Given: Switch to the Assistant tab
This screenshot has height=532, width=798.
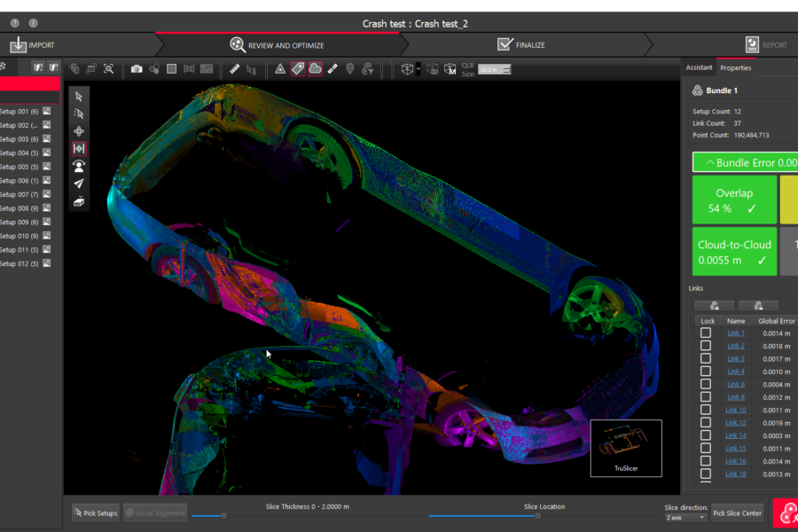Looking at the screenshot, I should (x=699, y=67).
